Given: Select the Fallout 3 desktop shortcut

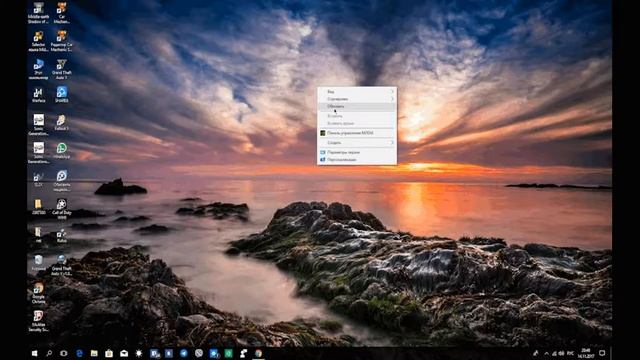Looking at the screenshot, I should (x=62, y=123).
